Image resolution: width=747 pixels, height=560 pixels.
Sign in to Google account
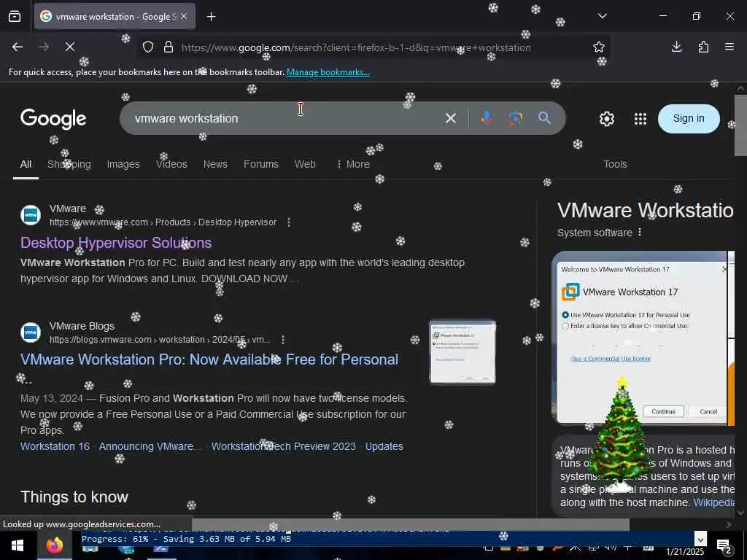[689, 119]
